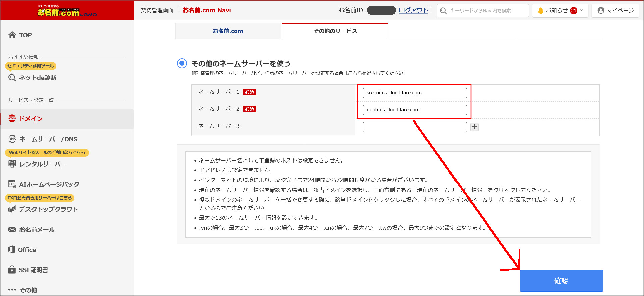Open the デスクトップクラウド menu label
644x296 pixels.
[49, 209]
